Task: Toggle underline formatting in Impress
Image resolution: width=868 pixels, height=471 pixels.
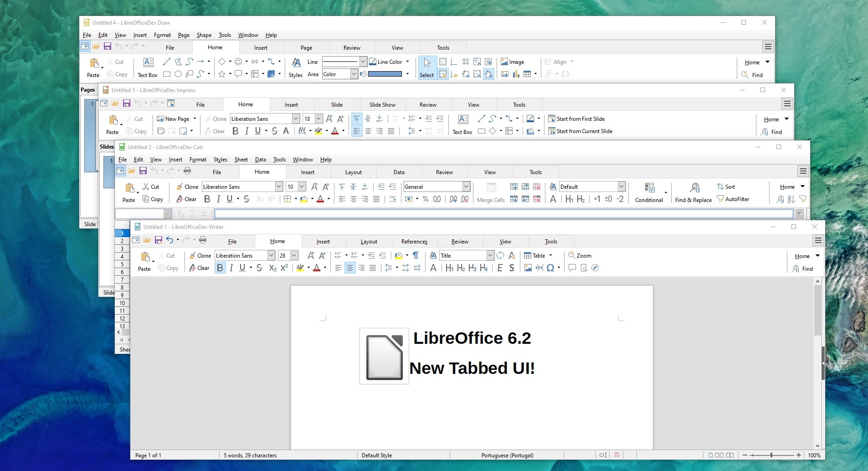Action: (257, 131)
